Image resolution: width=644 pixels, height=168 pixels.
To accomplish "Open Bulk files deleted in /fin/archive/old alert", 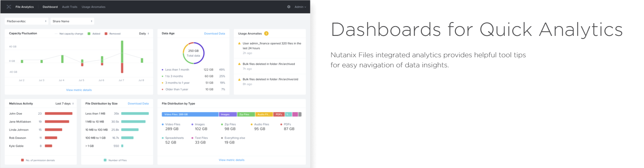I will [270, 79].
